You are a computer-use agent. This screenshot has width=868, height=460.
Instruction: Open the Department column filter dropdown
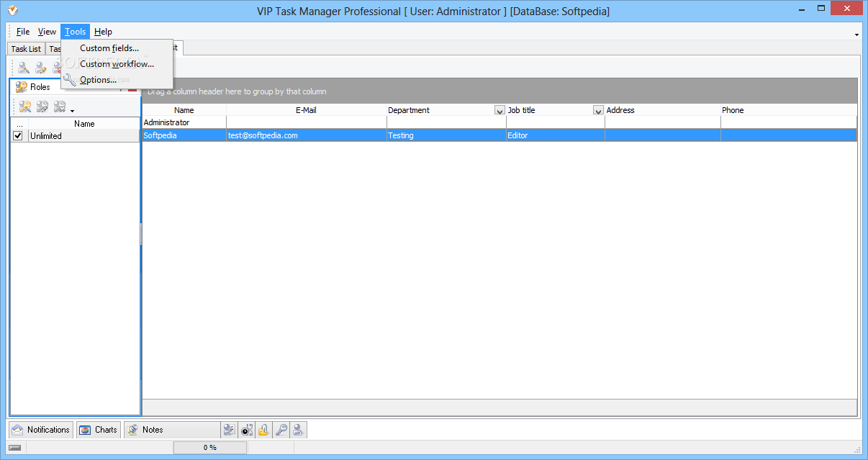point(500,110)
